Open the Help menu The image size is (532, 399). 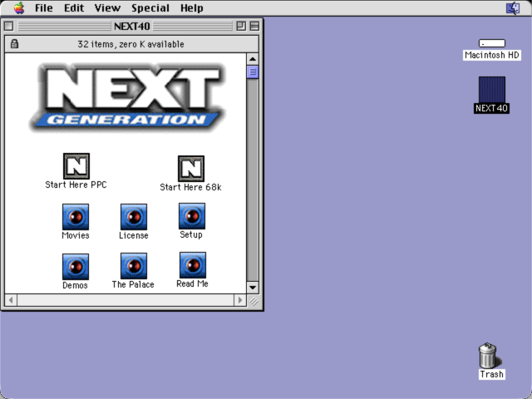click(192, 7)
